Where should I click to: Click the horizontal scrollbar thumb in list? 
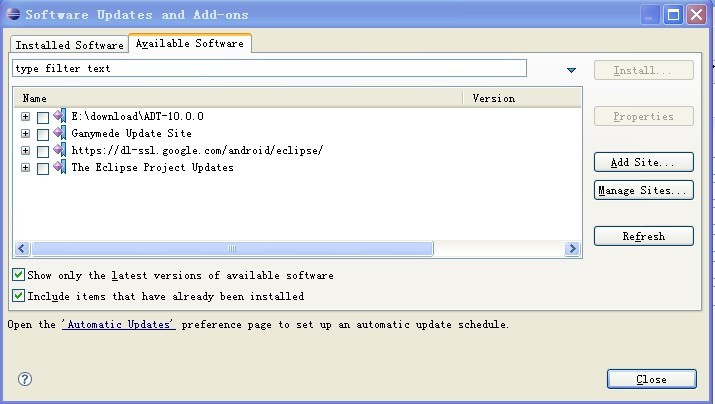coord(232,249)
